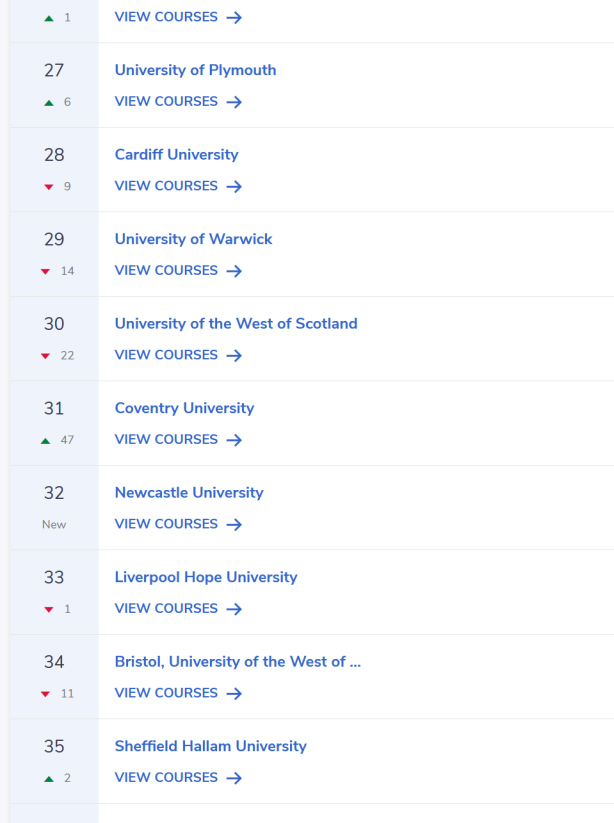
Task: Open Liverpool Hope University link
Action: (206, 577)
